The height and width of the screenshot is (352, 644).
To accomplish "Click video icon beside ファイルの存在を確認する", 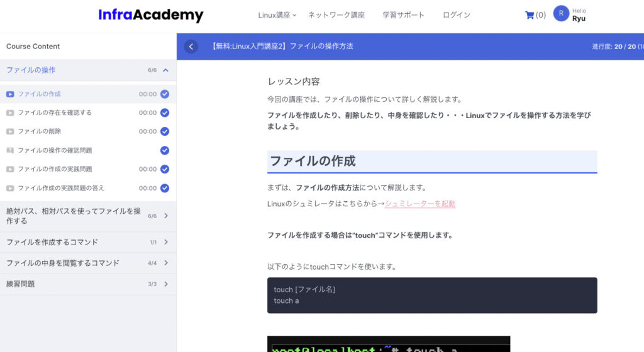I will pos(10,113).
